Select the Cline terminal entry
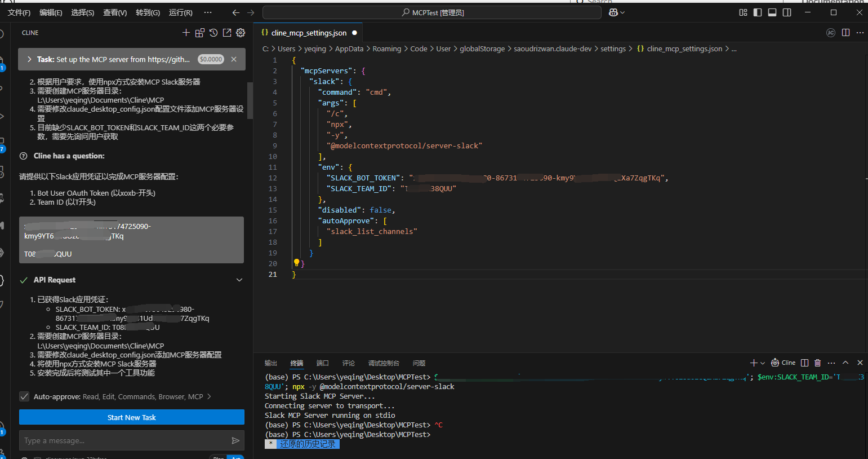Screen dimensions: 868x459 pos(784,363)
